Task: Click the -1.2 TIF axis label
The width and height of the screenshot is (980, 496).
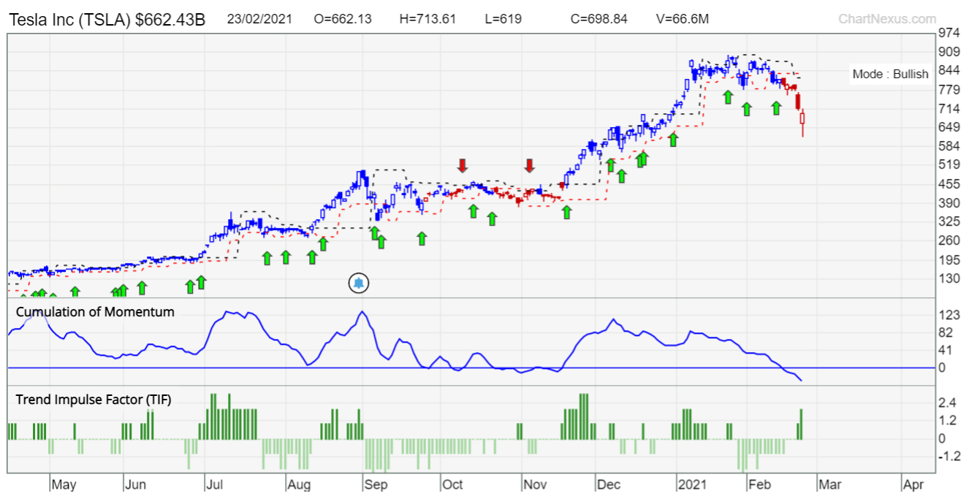Action: coord(949,456)
